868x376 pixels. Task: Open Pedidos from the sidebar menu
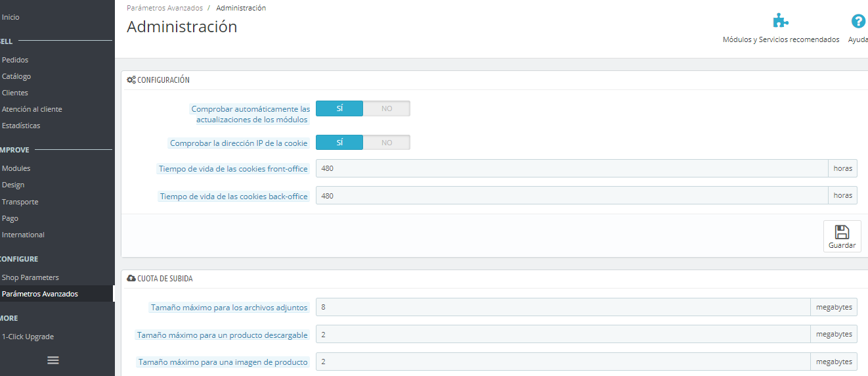[15, 60]
